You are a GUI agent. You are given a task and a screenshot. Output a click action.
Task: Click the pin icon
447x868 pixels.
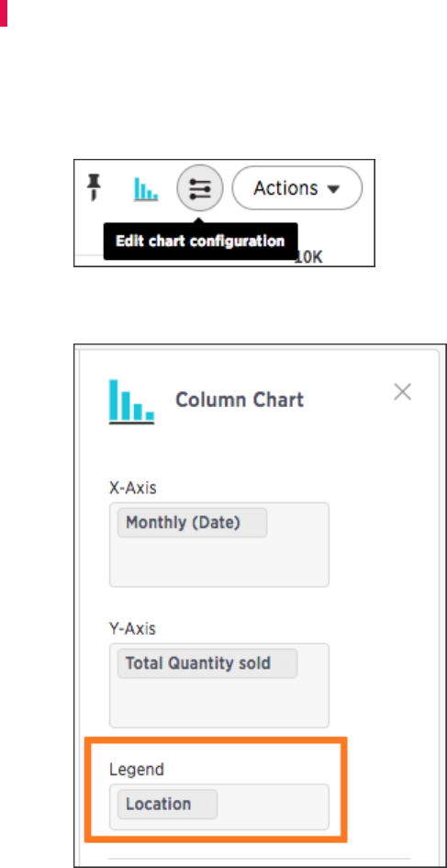coord(95,186)
